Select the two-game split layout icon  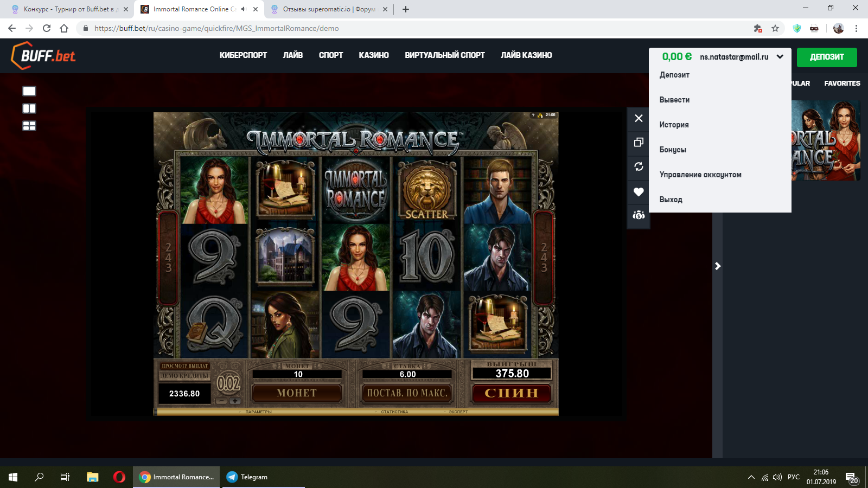click(x=29, y=108)
